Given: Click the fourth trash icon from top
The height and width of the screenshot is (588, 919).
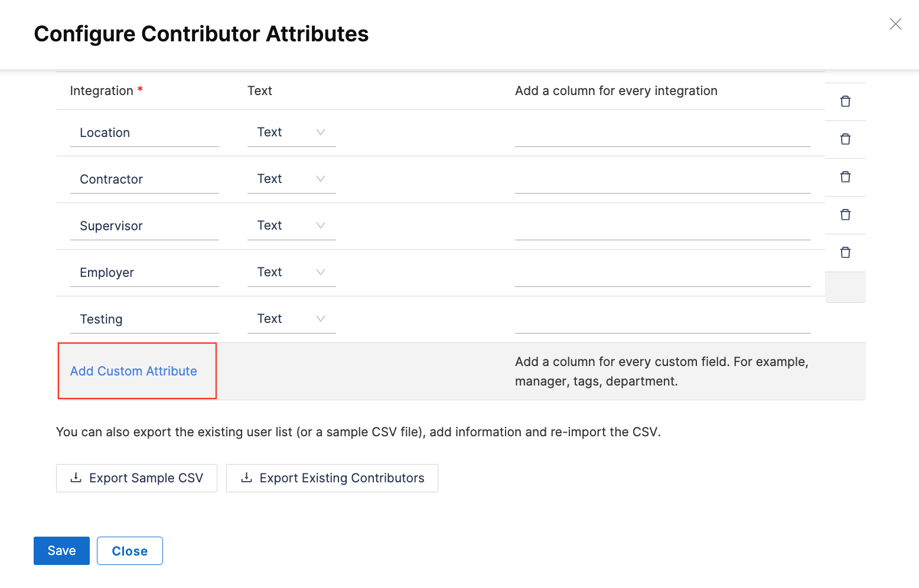Looking at the screenshot, I should pyautogui.click(x=845, y=215).
